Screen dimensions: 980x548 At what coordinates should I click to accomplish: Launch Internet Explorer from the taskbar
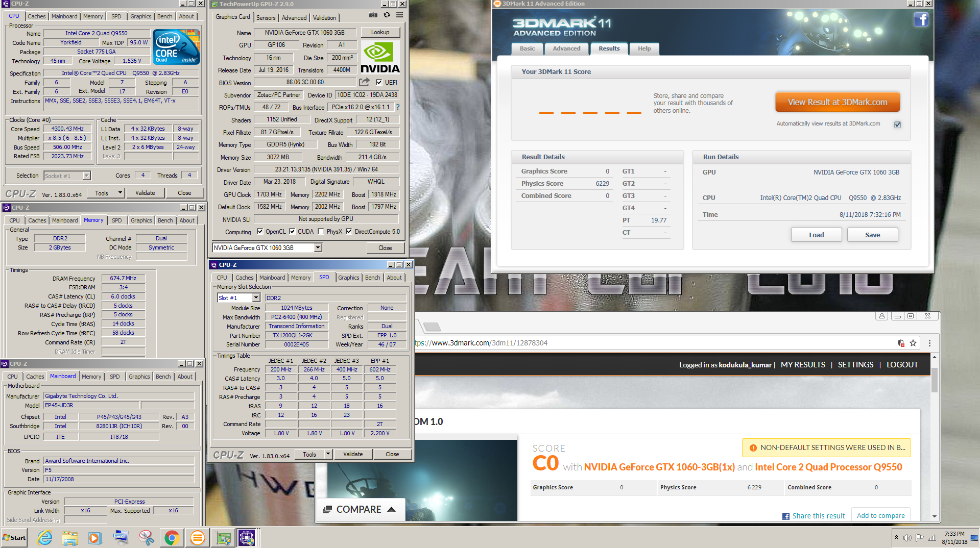click(x=45, y=538)
